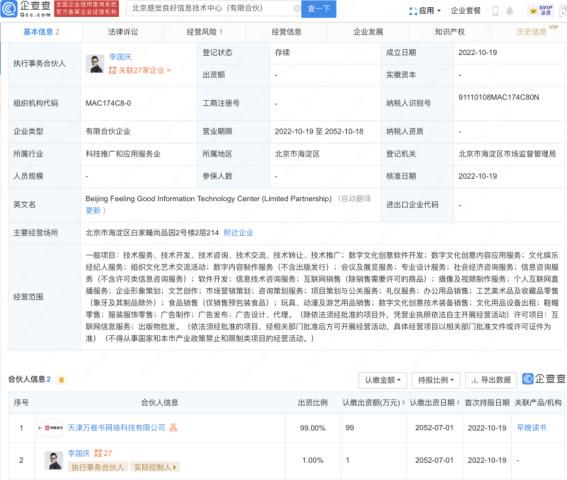Image resolution: width=567 pixels, height=480 pixels.
Task: Click the 查一下 search button
Action: coord(319,9)
